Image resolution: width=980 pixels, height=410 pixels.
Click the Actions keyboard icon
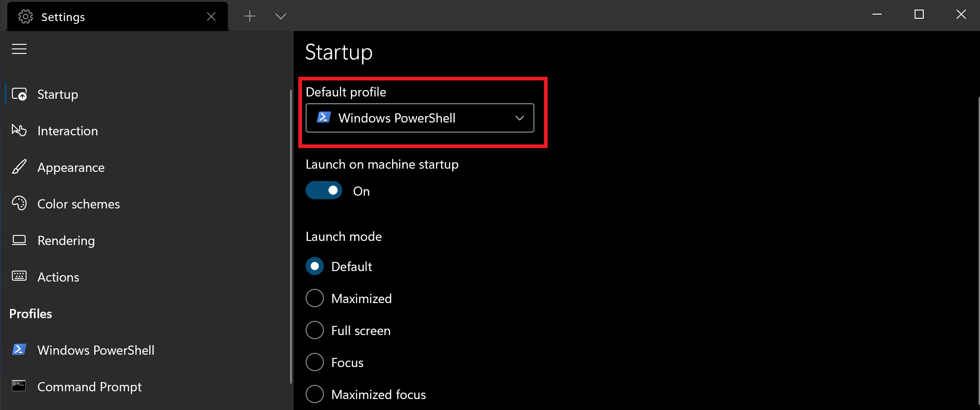point(19,276)
